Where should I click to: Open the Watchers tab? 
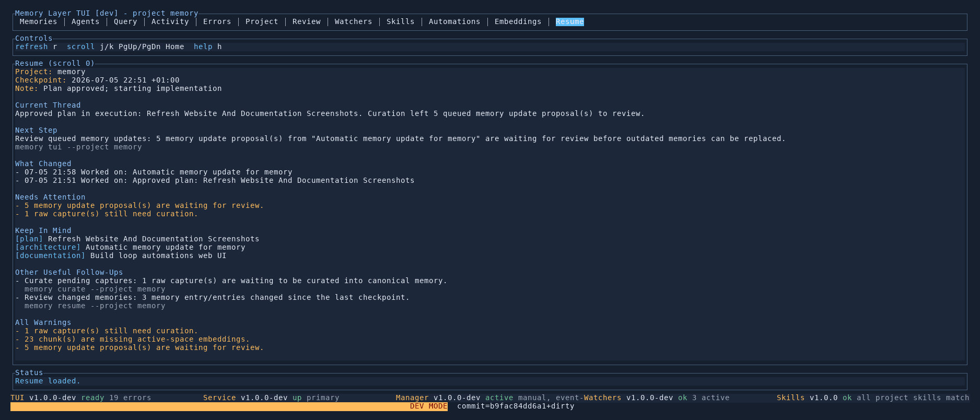point(353,21)
